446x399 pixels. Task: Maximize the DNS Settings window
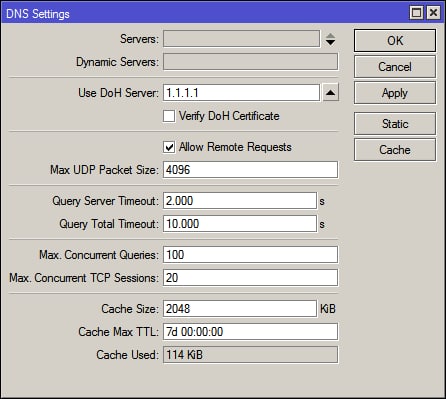[x=416, y=13]
